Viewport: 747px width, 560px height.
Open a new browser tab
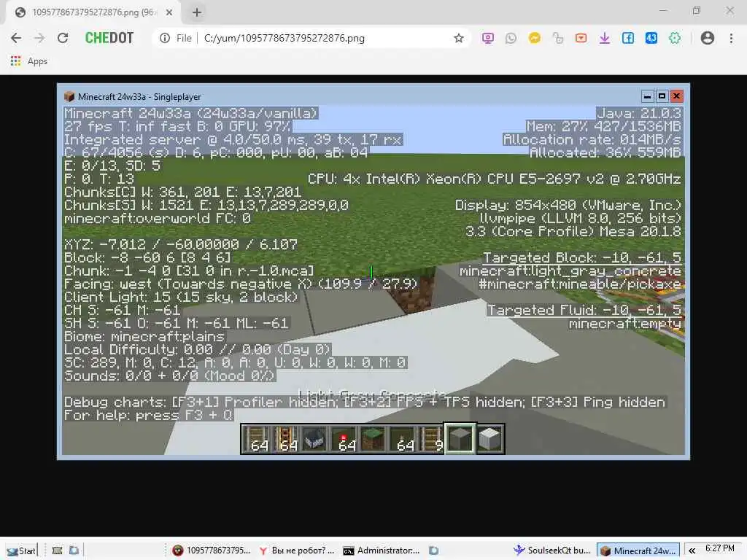click(x=197, y=12)
